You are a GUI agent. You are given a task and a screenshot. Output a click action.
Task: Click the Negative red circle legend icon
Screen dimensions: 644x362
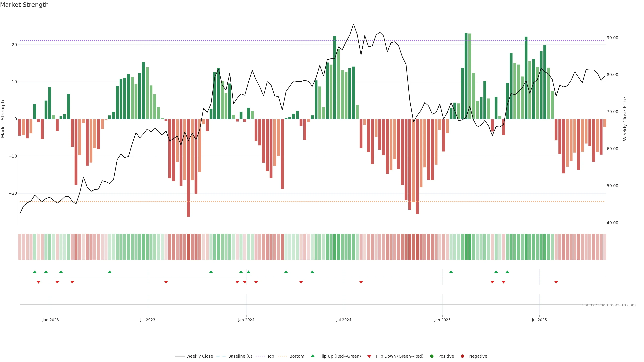pos(462,356)
